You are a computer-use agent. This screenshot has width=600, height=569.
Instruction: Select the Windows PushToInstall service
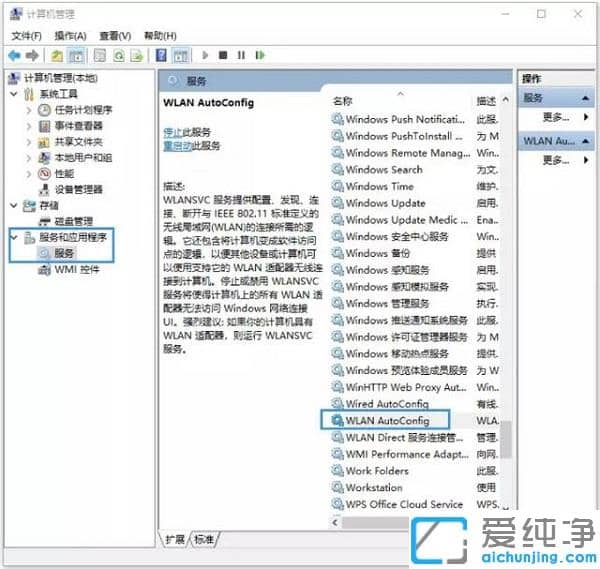tap(397, 136)
